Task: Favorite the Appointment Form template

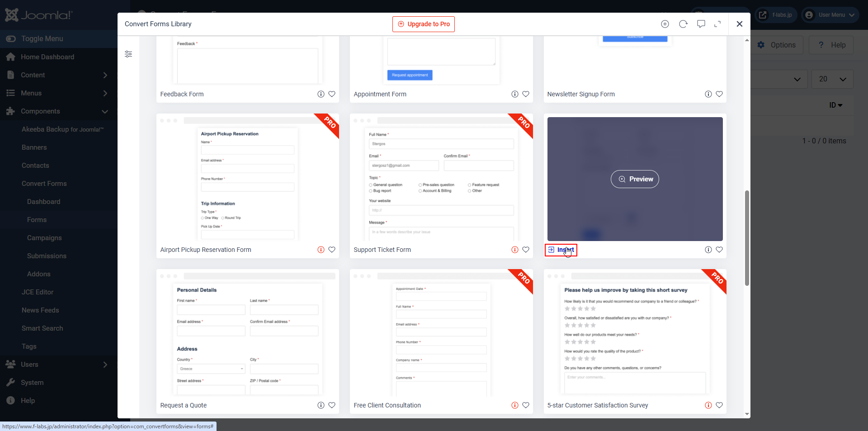Action: (x=526, y=94)
